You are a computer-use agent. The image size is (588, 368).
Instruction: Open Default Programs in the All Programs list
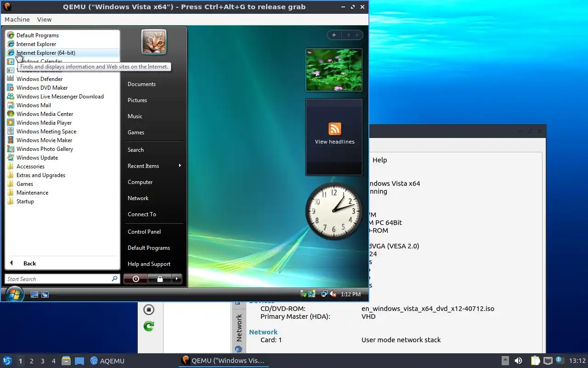[37, 35]
